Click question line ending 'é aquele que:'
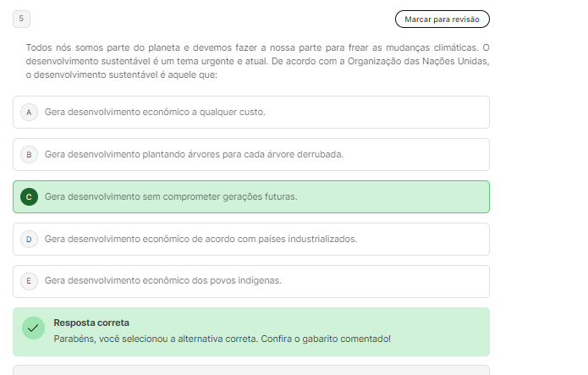This screenshot has width=588, height=375. click(122, 74)
